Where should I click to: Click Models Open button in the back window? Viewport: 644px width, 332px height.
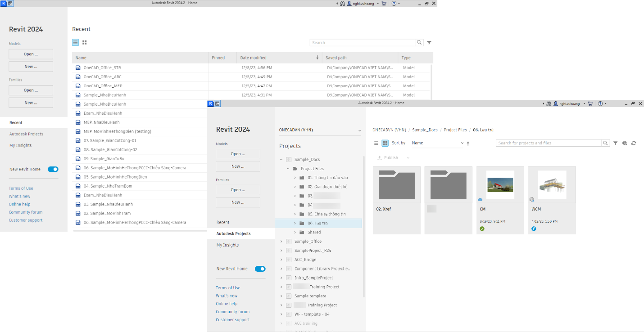pos(31,54)
